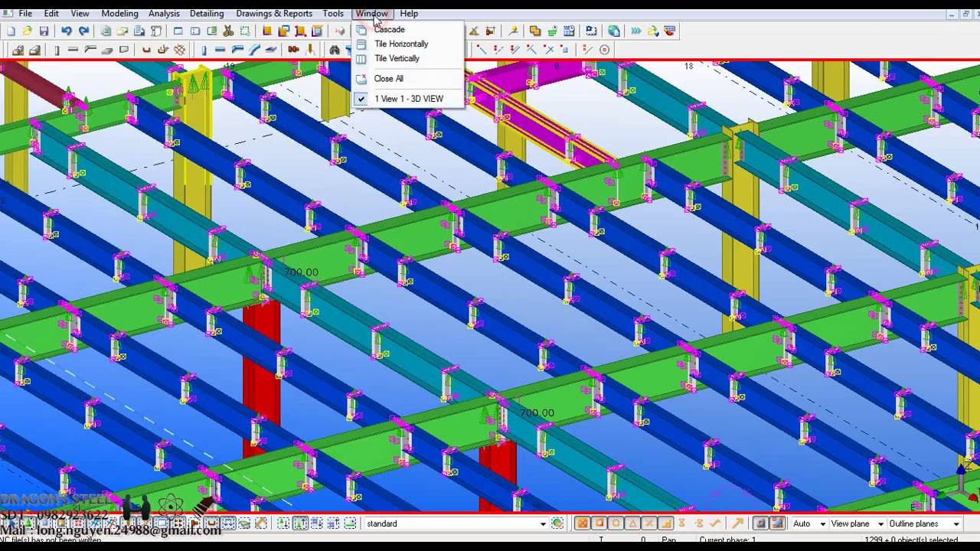This screenshot has height=551, width=980.
Task: Choose Close All from Window menu
Action: point(408,78)
